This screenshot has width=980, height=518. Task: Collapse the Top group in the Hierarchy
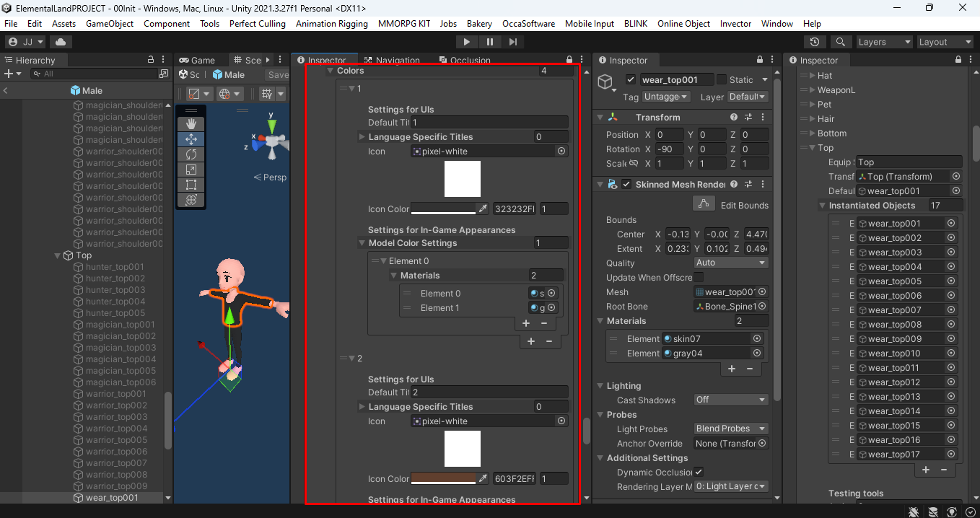[x=58, y=255]
